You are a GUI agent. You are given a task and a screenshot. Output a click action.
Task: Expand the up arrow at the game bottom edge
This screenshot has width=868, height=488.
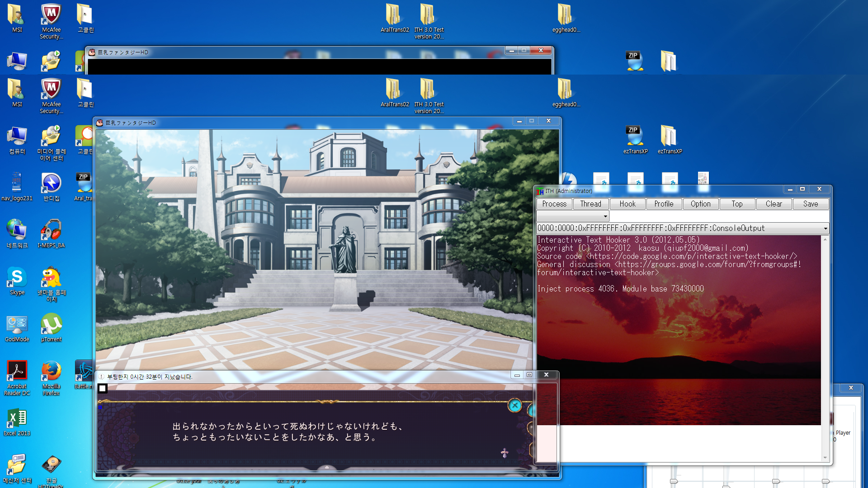[327, 467]
